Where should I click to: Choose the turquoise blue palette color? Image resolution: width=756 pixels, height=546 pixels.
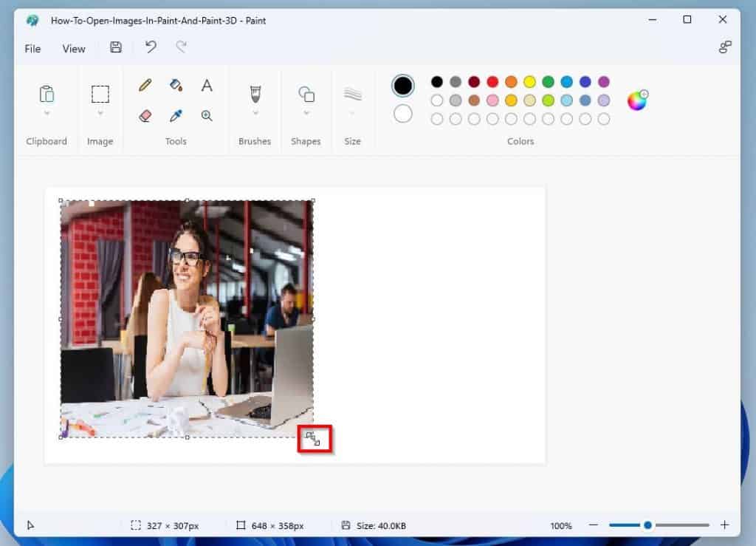tap(566, 81)
